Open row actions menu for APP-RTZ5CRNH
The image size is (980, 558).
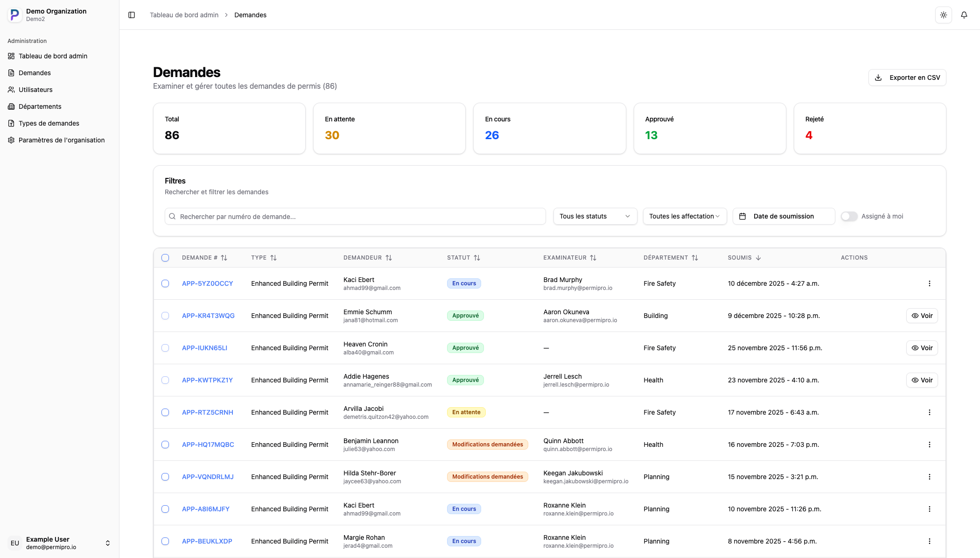coord(929,412)
